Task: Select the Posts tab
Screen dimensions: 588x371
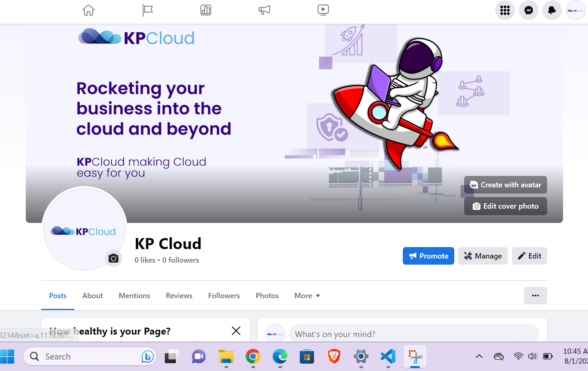Action: coord(58,296)
